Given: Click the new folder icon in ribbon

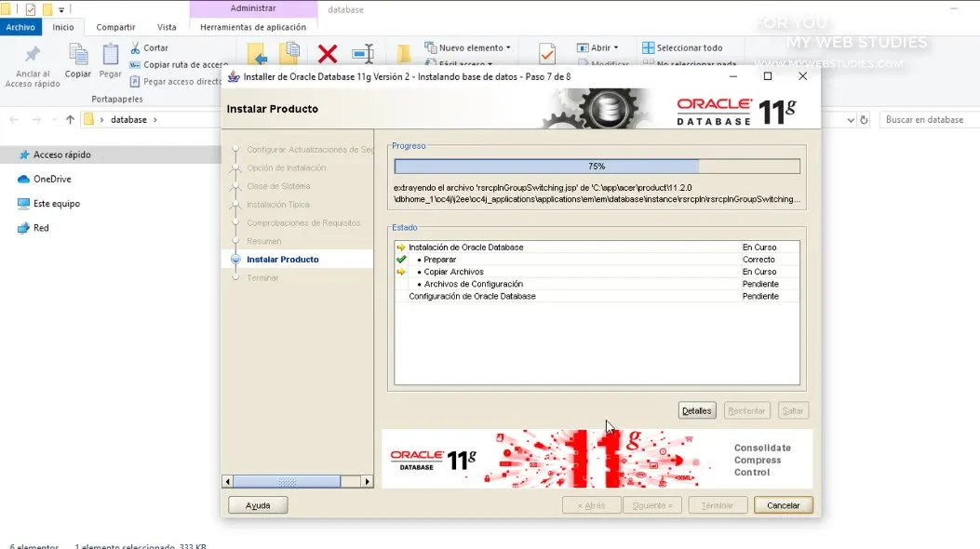Looking at the screenshot, I should pos(403,54).
